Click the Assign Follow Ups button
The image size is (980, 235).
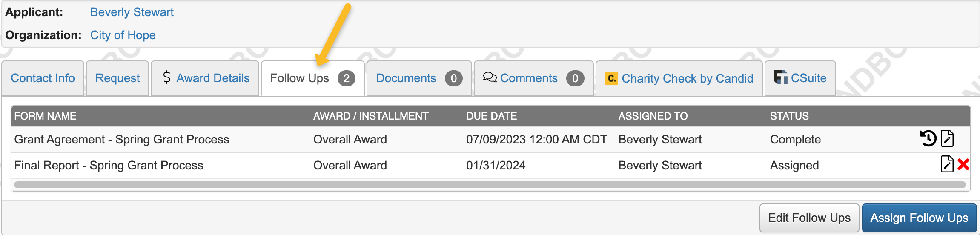919,218
